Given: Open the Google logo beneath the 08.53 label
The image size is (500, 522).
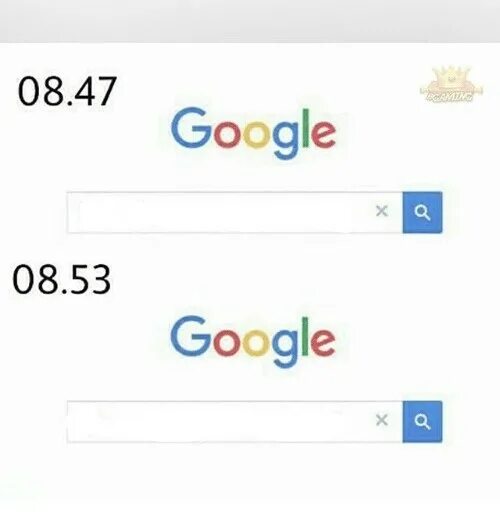Looking at the screenshot, I should pos(253,341).
